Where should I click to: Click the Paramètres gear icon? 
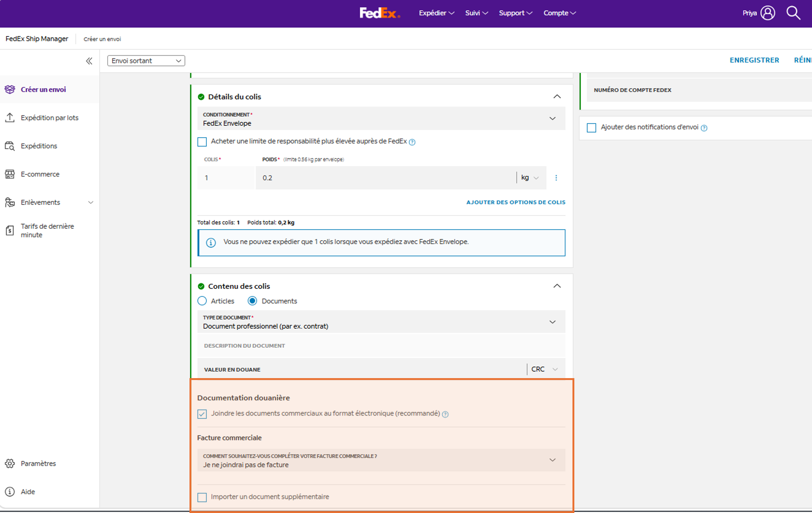(x=10, y=463)
